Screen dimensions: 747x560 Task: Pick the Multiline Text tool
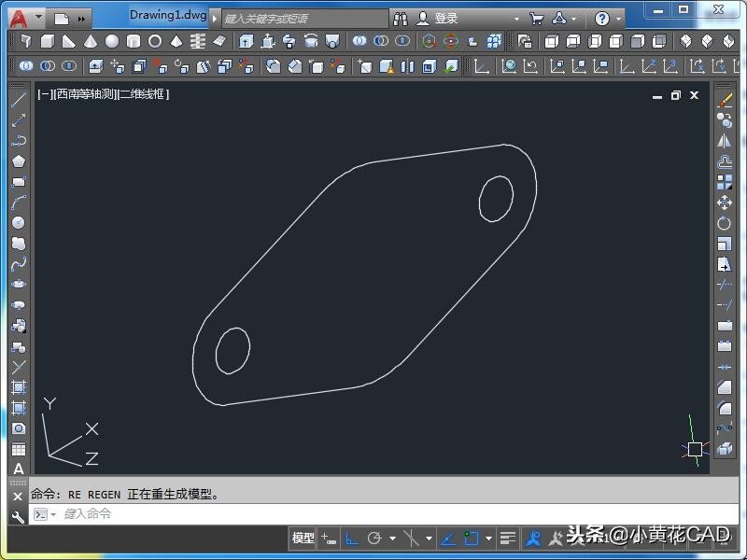pos(19,469)
